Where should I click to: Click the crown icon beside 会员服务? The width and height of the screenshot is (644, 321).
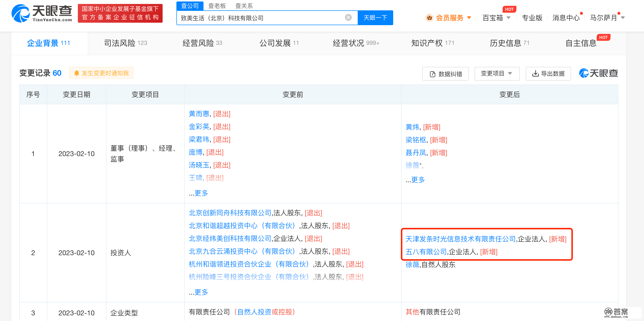(x=429, y=18)
